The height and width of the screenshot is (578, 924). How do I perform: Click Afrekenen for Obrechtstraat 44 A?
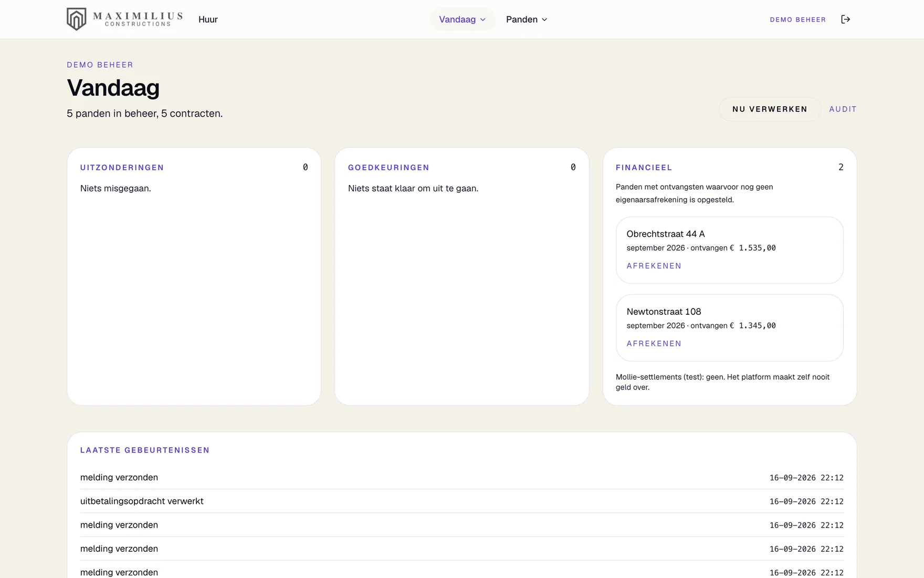pos(654,266)
